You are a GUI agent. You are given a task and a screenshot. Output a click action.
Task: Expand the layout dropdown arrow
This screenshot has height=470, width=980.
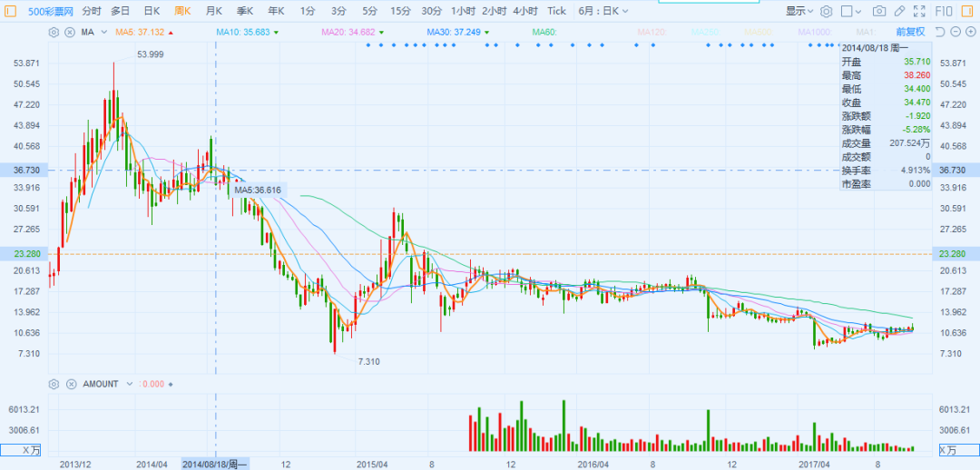[x=858, y=11]
